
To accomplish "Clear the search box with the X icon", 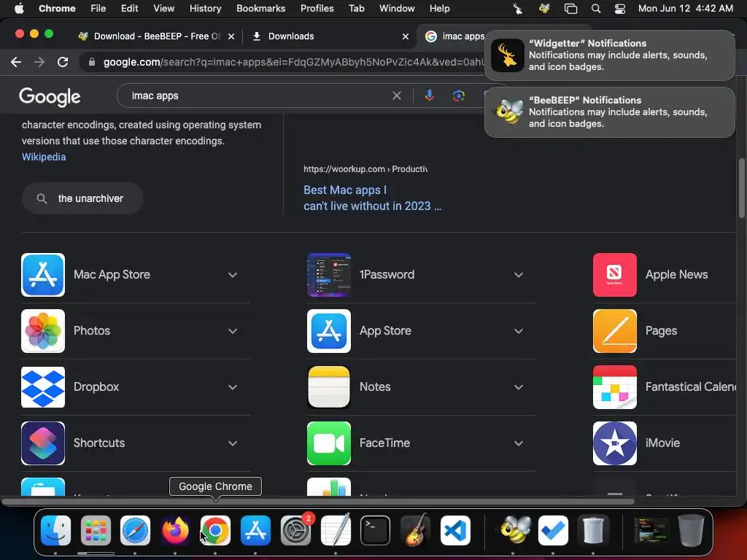I will [x=396, y=96].
